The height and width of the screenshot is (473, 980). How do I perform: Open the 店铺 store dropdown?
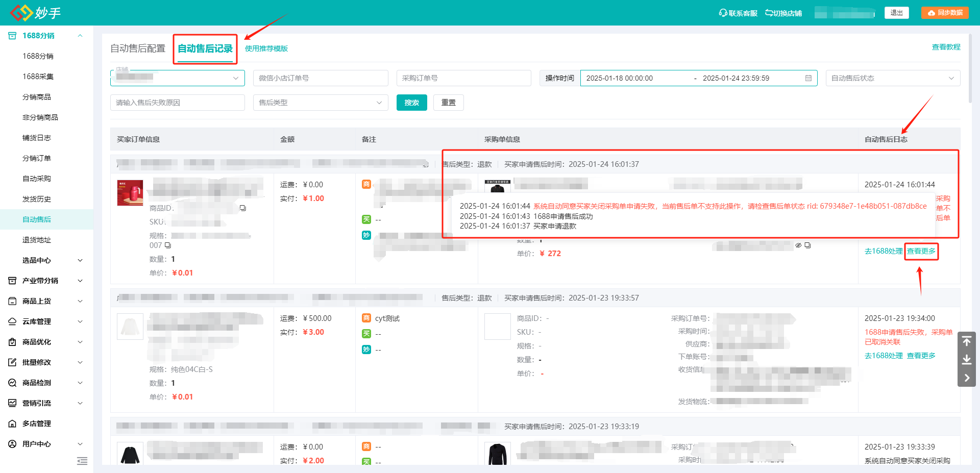pos(178,78)
